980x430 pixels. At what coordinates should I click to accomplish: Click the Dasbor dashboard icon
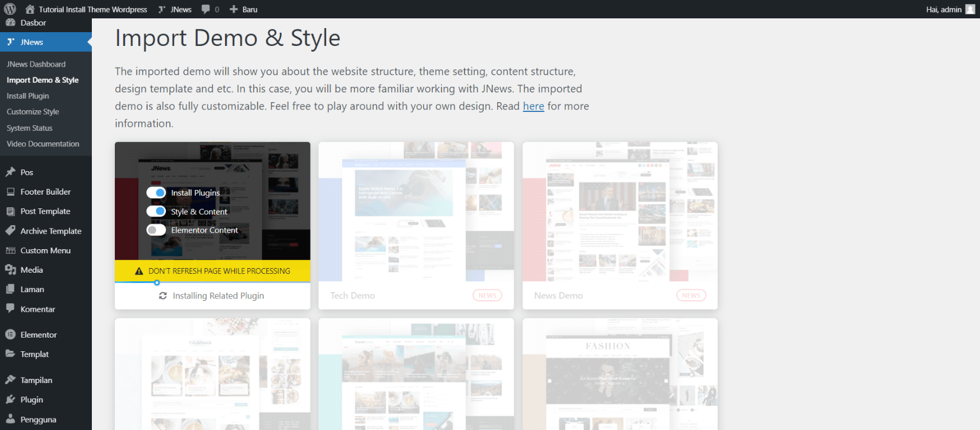(x=10, y=22)
